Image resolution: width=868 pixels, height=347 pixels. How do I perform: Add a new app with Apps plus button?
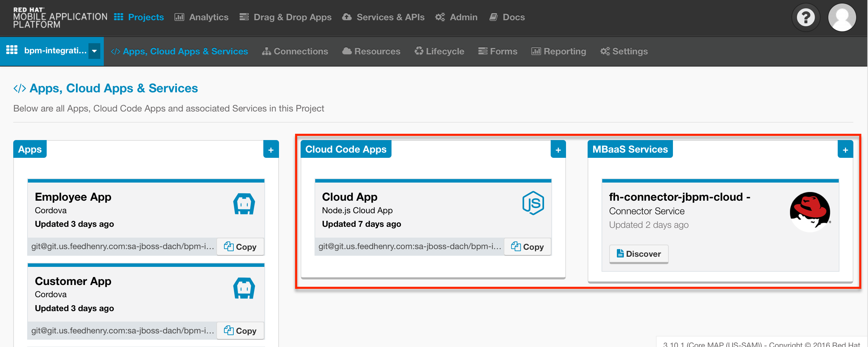[271, 150]
